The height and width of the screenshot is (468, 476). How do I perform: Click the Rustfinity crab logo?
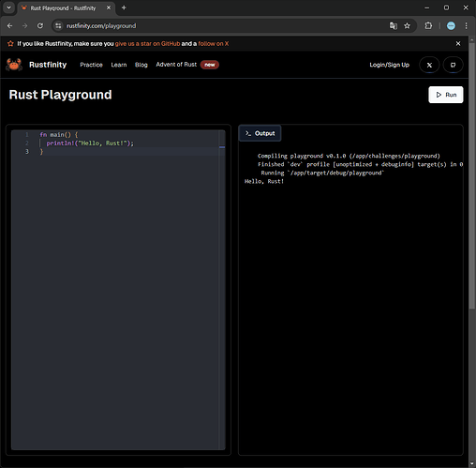coord(14,65)
